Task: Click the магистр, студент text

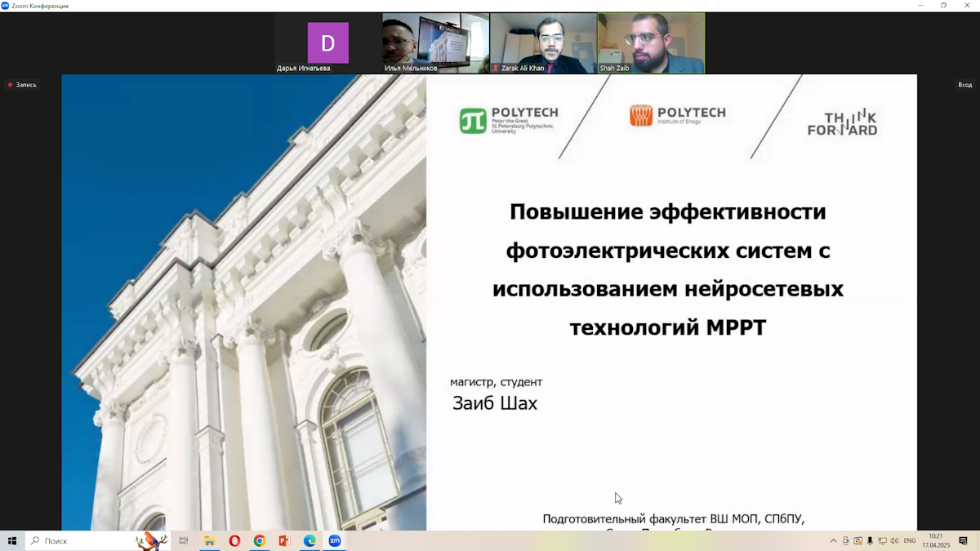Action: point(496,382)
